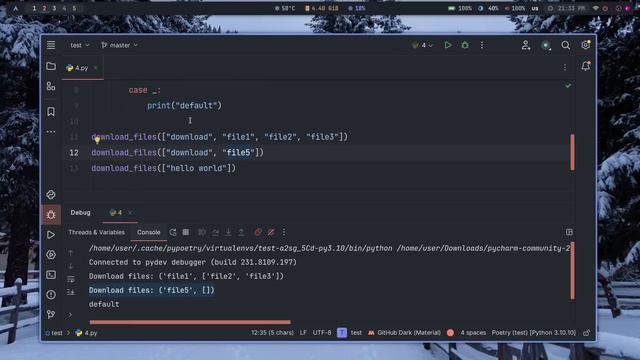Click line 12 in the gutter

click(x=74, y=153)
